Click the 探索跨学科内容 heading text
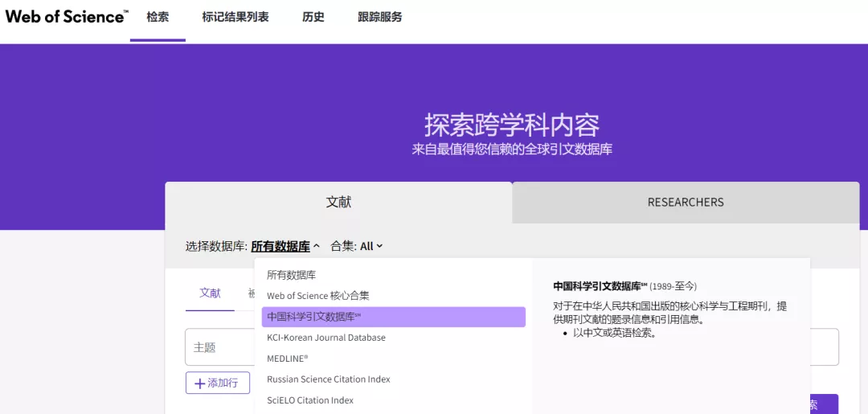Screen dimensions: 868x414 (512, 125)
